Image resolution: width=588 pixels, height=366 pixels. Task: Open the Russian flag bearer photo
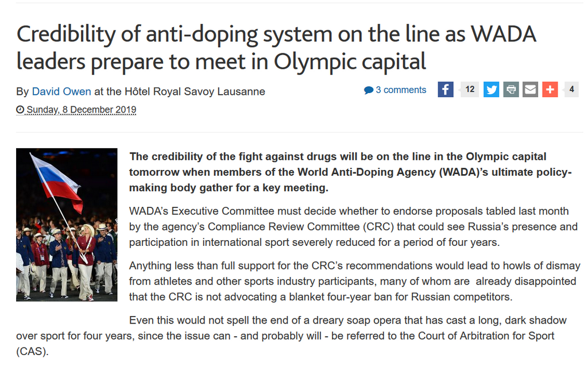tap(67, 225)
